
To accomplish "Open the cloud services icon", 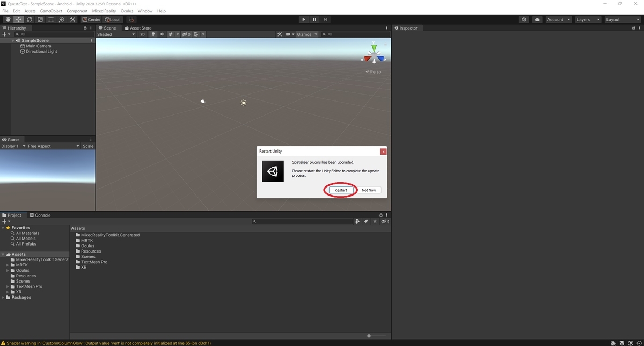I will (x=537, y=19).
